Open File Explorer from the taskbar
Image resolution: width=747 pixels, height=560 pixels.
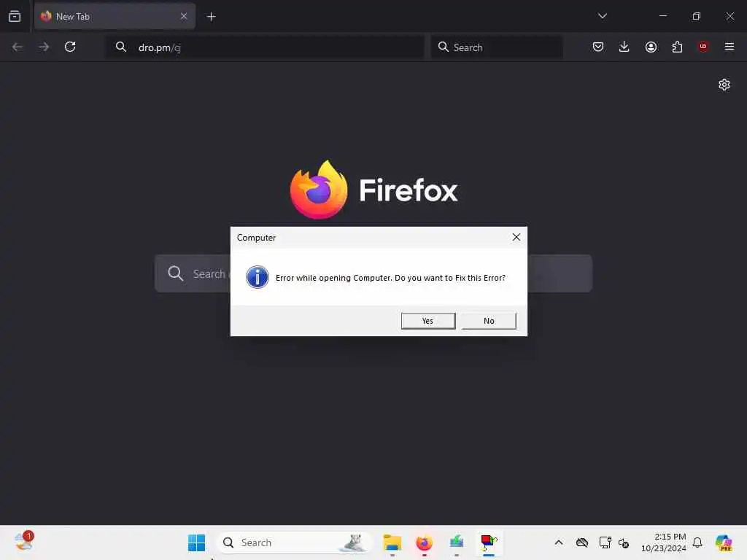point(392,542)
